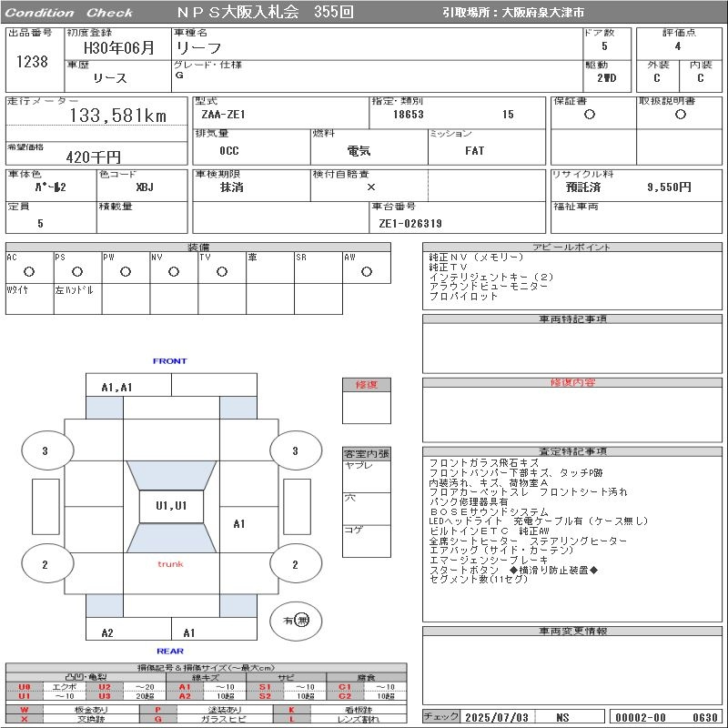Image resolution: width=728 pixels, height=728 pixels.
Task: Click the lot number 1238
Action: click(32, 61)
